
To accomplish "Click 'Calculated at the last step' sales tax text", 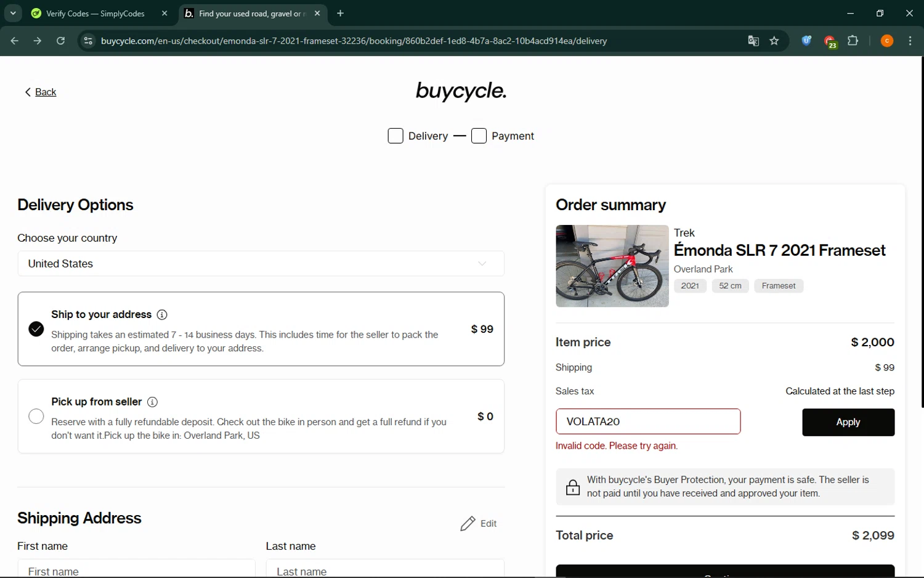I will pos(840,391).
